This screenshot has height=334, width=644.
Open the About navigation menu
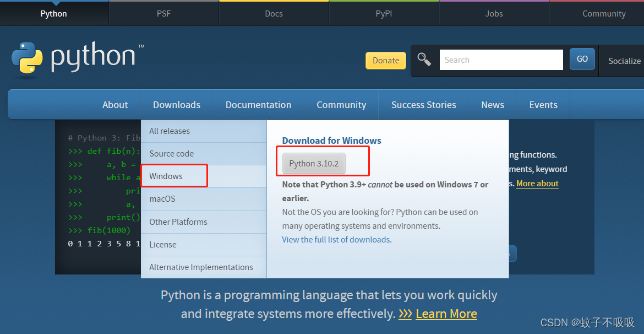[x=115, y=105]
